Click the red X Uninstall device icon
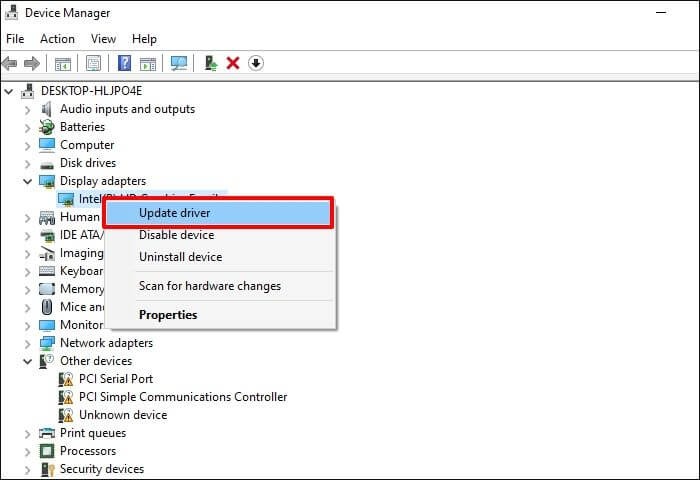This screenshot has height=480, width=700. coord(233,63)
